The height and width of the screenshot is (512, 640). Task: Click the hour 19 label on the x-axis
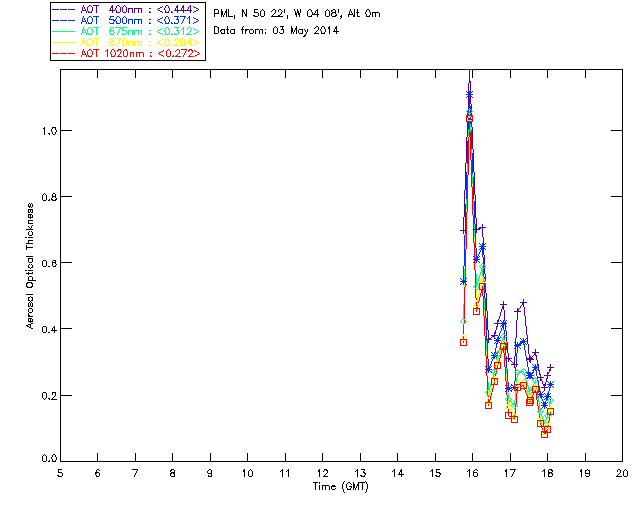click(x=585, y=473)
